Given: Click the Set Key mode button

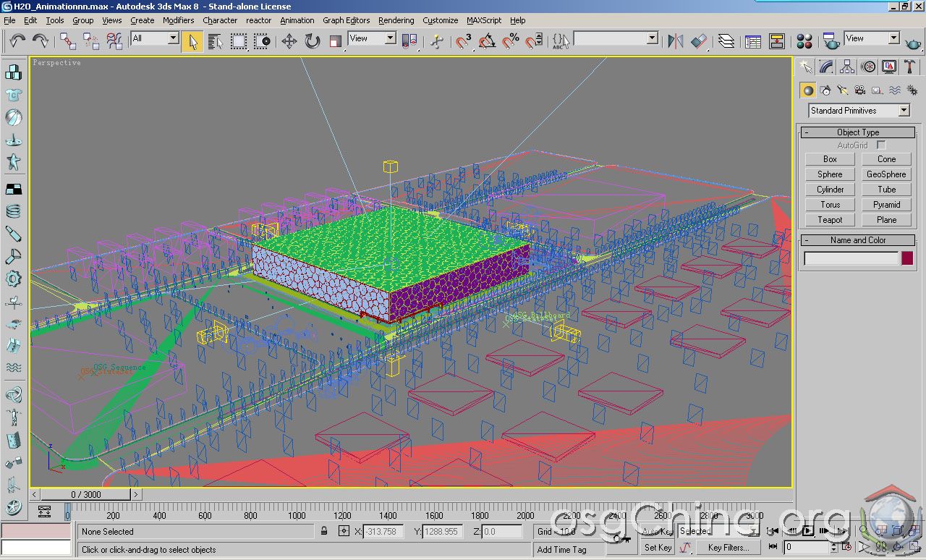Looking at the screenshot, I should pos(658,548).
